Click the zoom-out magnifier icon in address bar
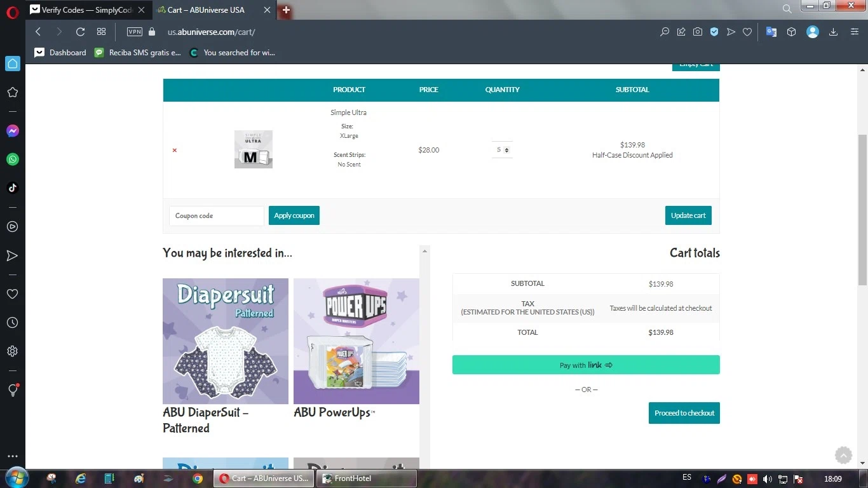Image resolution: width=868 pixels, height=488 pixels. click(x=665, y=32)
